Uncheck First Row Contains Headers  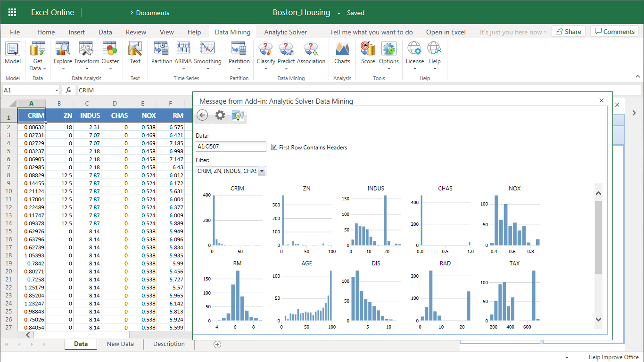pos(274,147)
